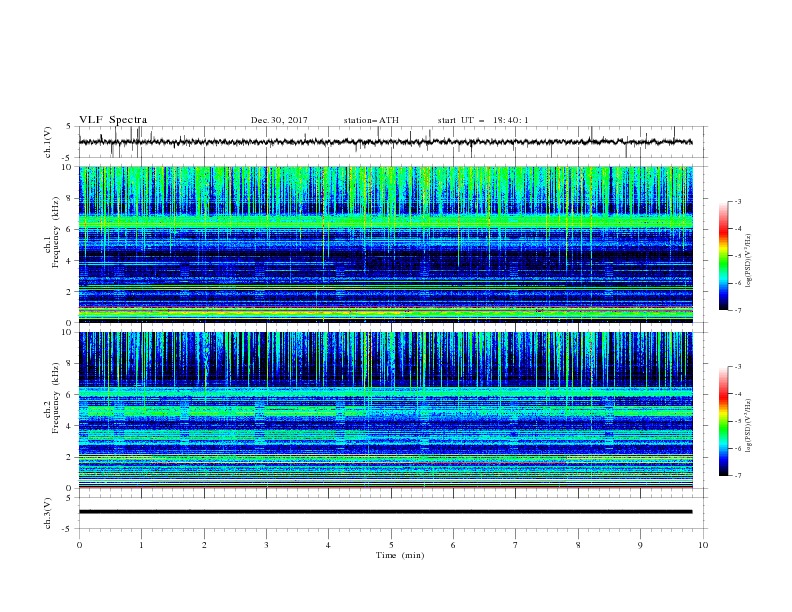Click the "VLF Spectra" plot title

113,120
